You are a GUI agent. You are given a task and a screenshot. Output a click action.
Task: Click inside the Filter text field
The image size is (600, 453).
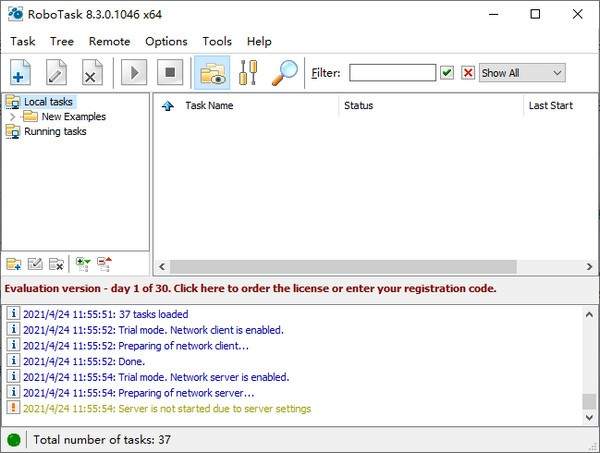tap(392, 73)
